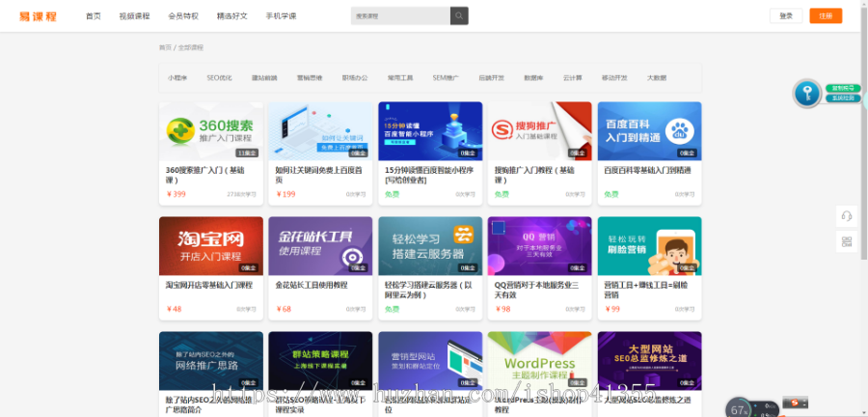The image size is (868, 417).
Task: Click the ¥48 price text
Action: click(x=174, y=309)
